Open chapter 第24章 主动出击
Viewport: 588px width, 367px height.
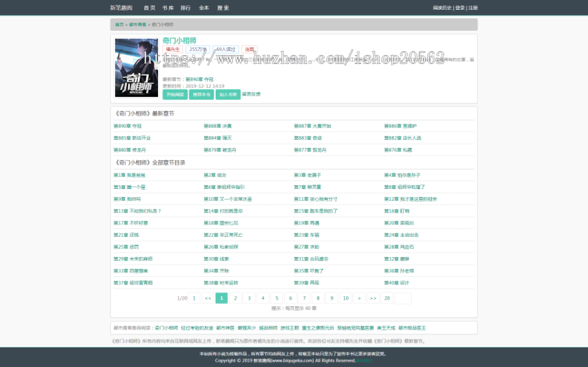click(x=401, y=235)
